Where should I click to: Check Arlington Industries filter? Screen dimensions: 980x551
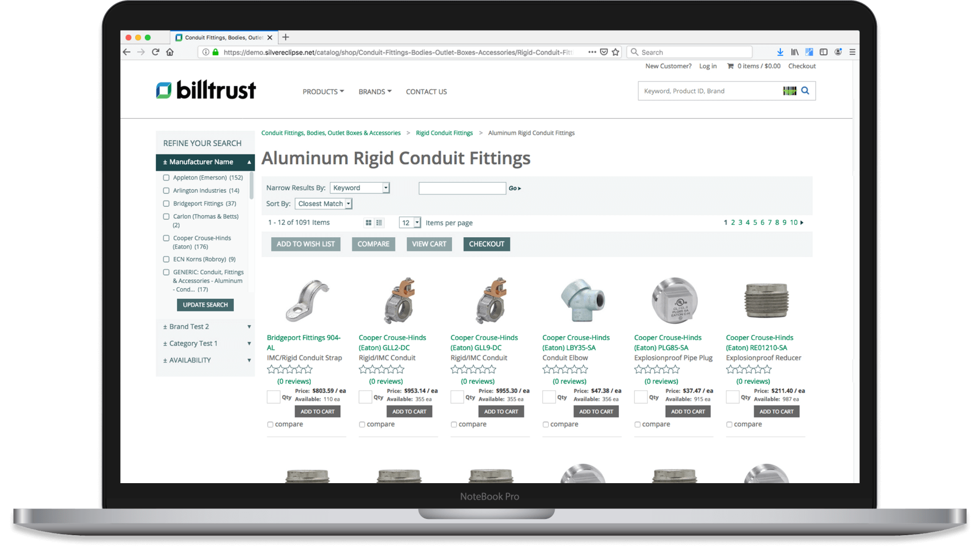166,191
